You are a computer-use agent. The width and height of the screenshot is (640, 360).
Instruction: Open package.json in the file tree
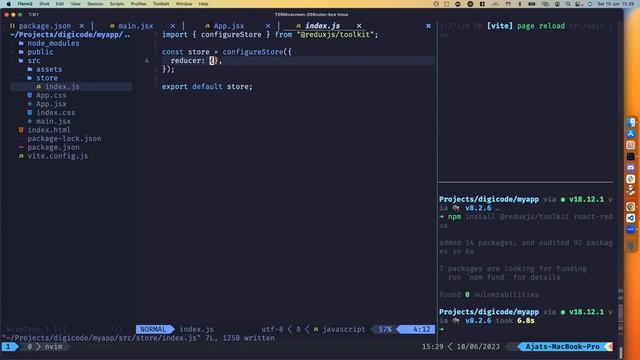point(53,147)
